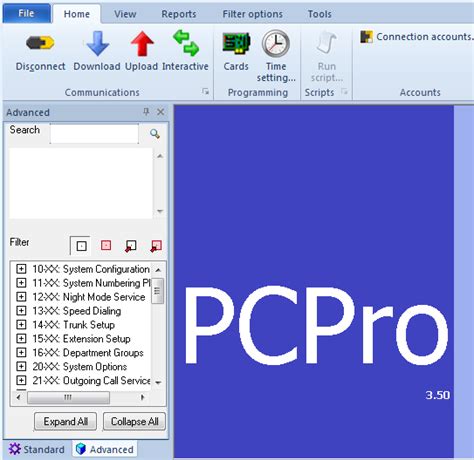Click the search magnifier icon

pos(154,134)
